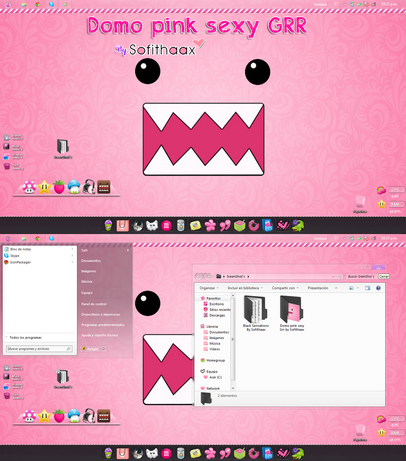Click the Start orb above the Start menu
Viewport: 406px width, 461px height.
(x=8, y=239)
